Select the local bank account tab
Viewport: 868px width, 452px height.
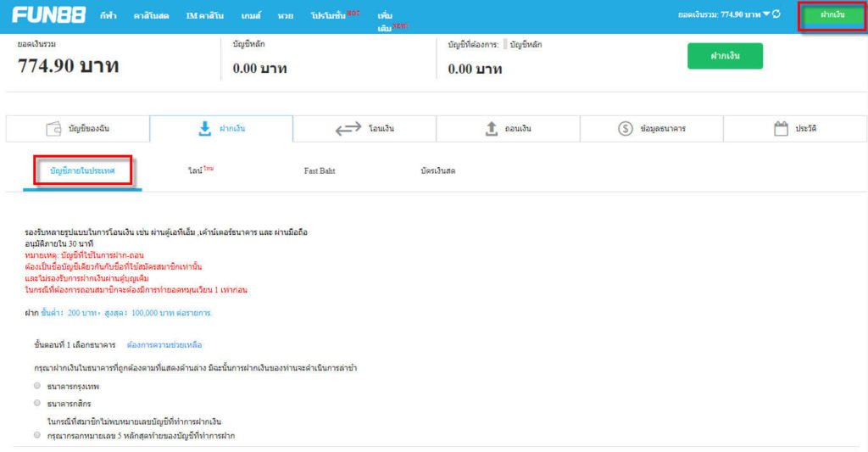point(82,171)
